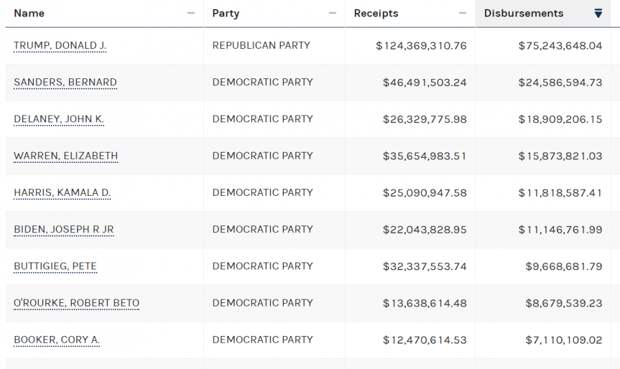Open the WARREN, ELIZABETH candidate link
This screenshot has width=620, height=369.
(66, 156)
